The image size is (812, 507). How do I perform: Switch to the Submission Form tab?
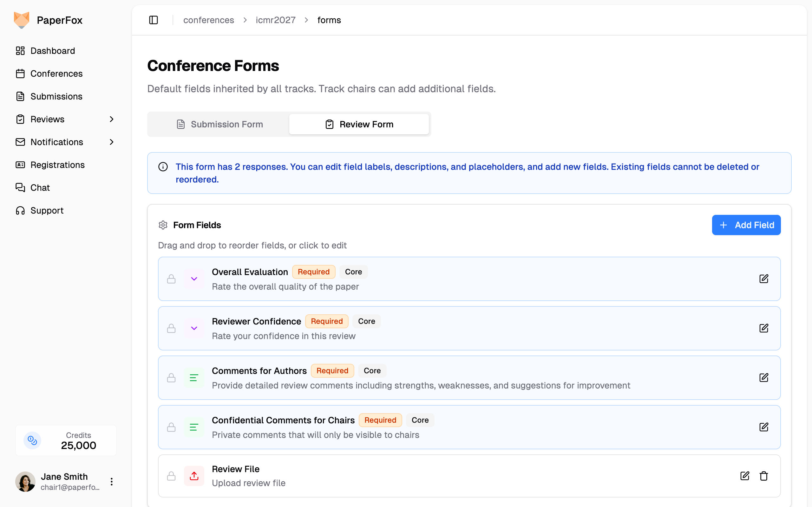pyautogui.click(x=219, y=124)
